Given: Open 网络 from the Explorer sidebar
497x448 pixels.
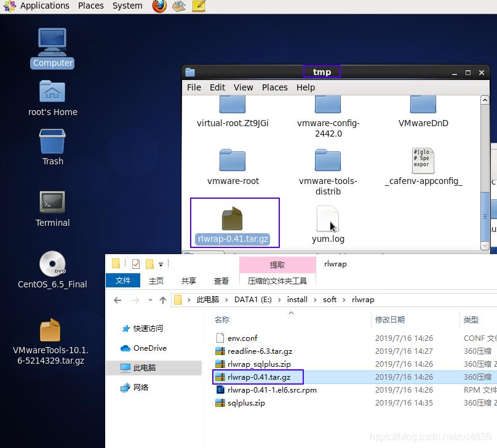Looking at the screenshot, I should [141, 387].
